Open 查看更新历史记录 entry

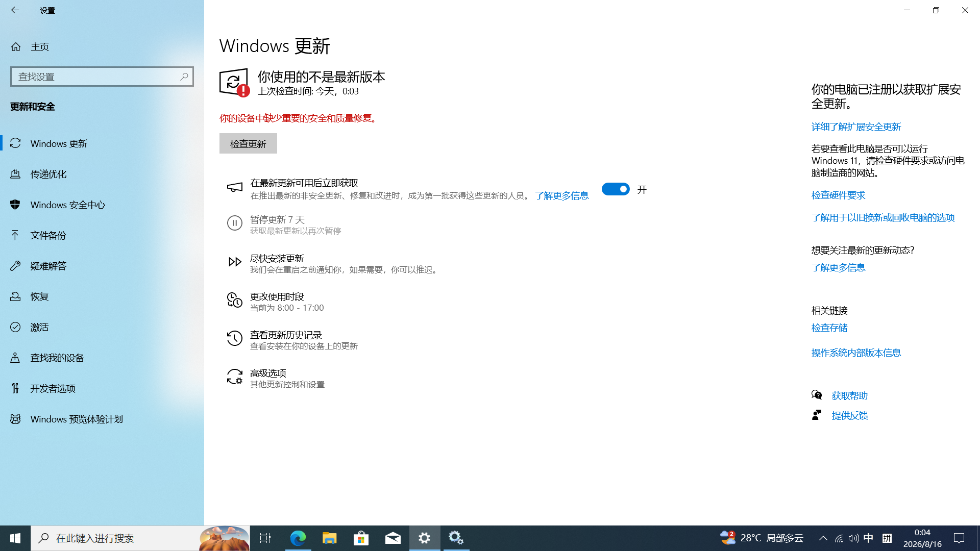point(292,340)
